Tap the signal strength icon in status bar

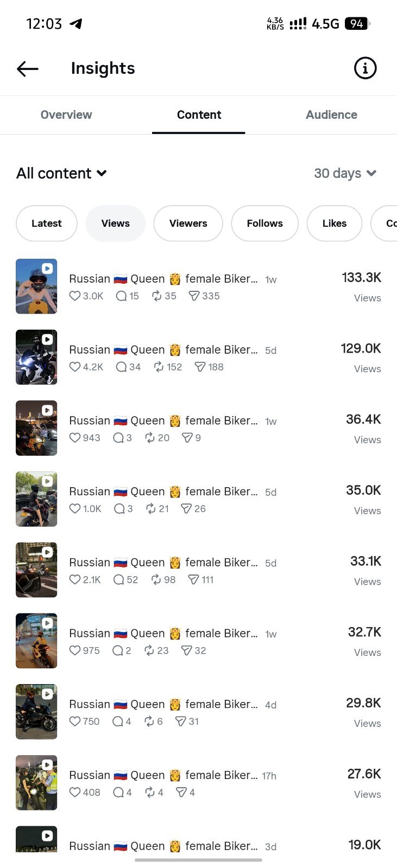tap(298, 24)
